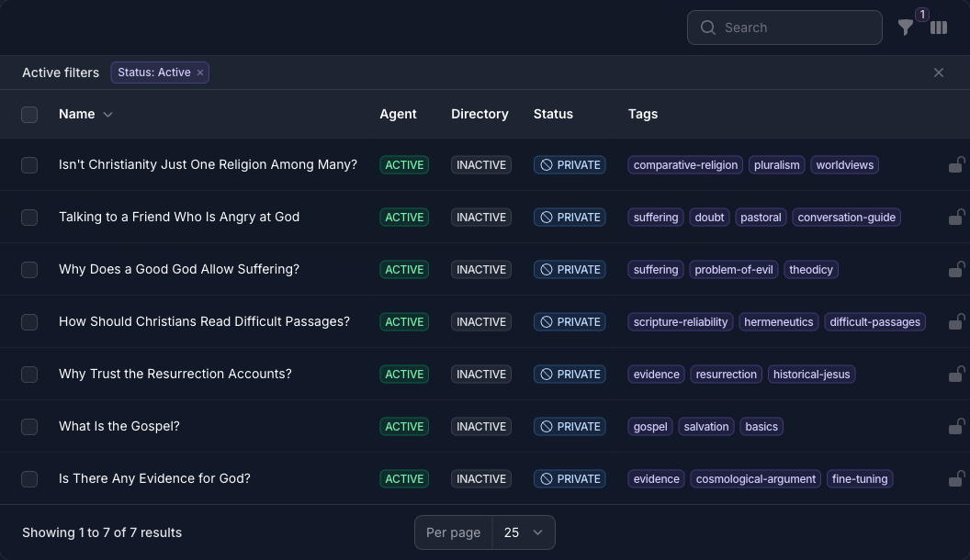The height and width of the screenshot is (560, 970).
Task: Check Is There Any Evidence for God row
Action: (29, 479)
